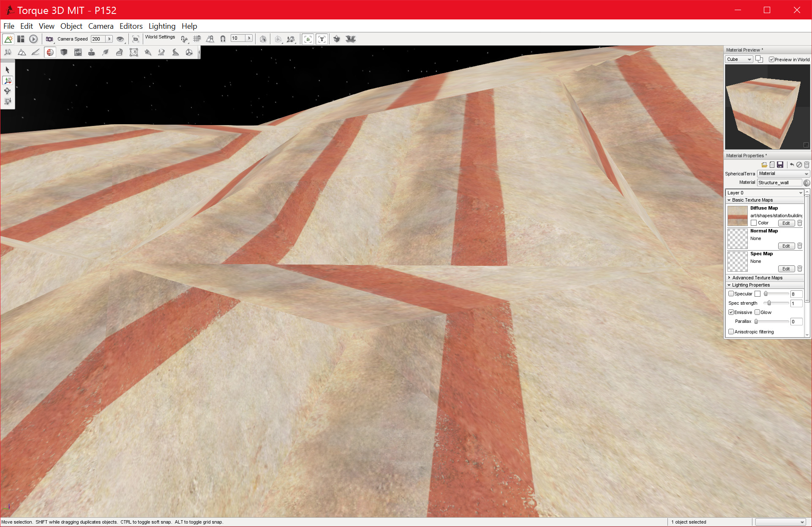This screenshot has height=527, width=812.
Task: Pick the Scale selection tool
Action: [7, 101]
